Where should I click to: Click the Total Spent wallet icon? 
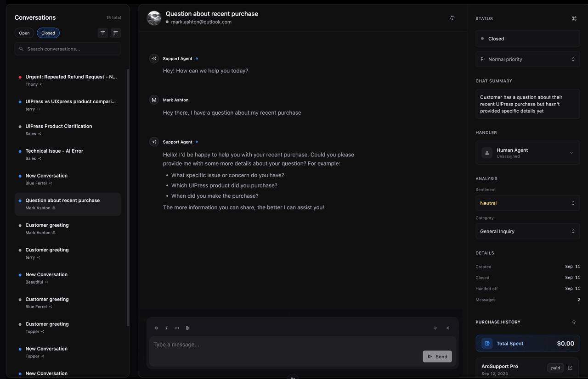tap(487, 343)
